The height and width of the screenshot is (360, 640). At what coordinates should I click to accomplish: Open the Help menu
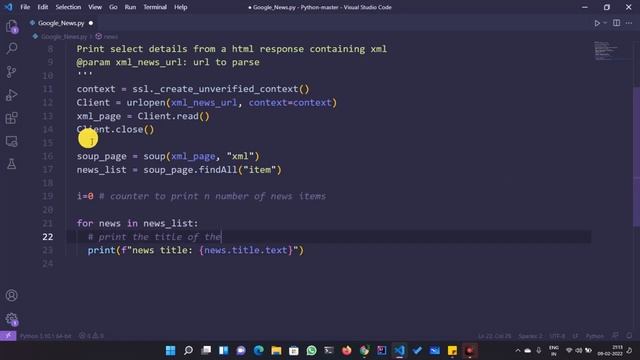[x=180, y=7]
